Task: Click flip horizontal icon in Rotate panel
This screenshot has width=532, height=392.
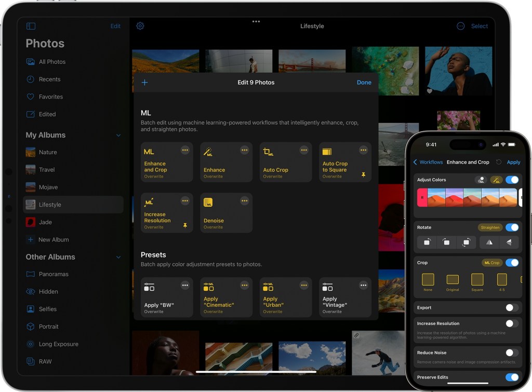Action: pos(489,242)
